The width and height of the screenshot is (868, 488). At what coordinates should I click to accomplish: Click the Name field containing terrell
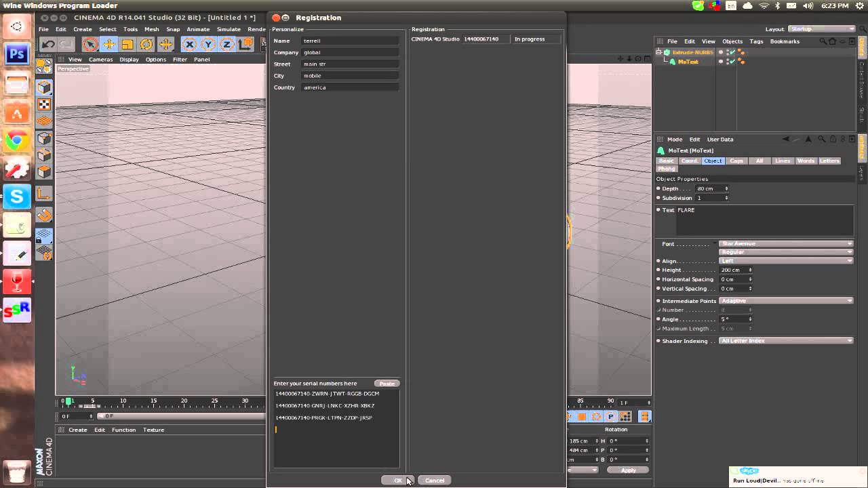(x=350, y=41)
